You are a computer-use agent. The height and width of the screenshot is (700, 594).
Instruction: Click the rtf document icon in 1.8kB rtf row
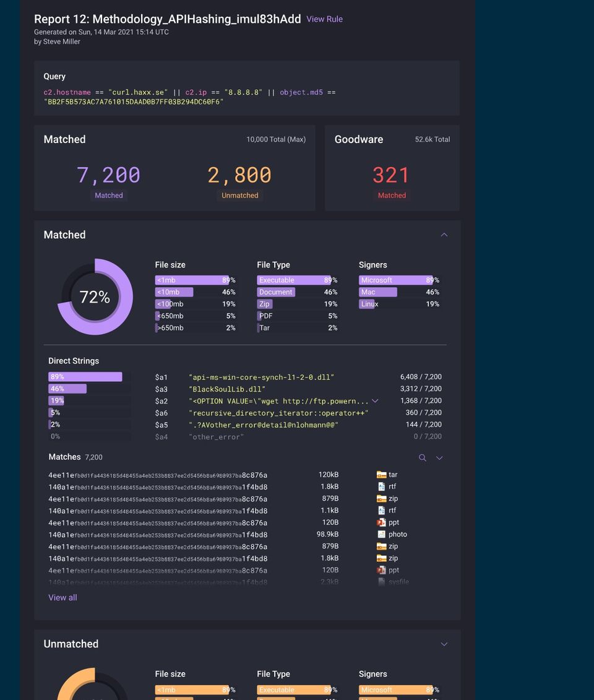pyautogui.click(x=381, y=486)
